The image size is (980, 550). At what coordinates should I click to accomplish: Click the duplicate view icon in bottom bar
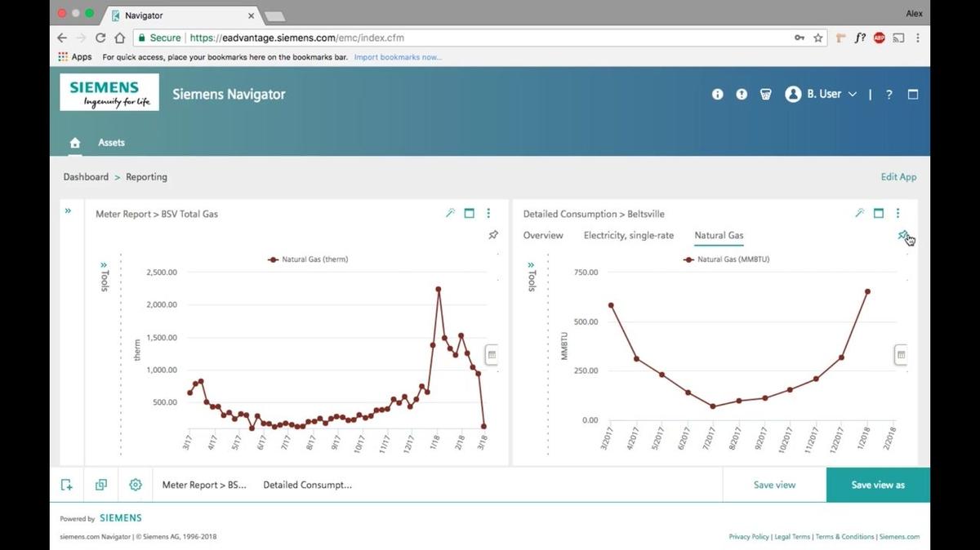tap(101, 485)
